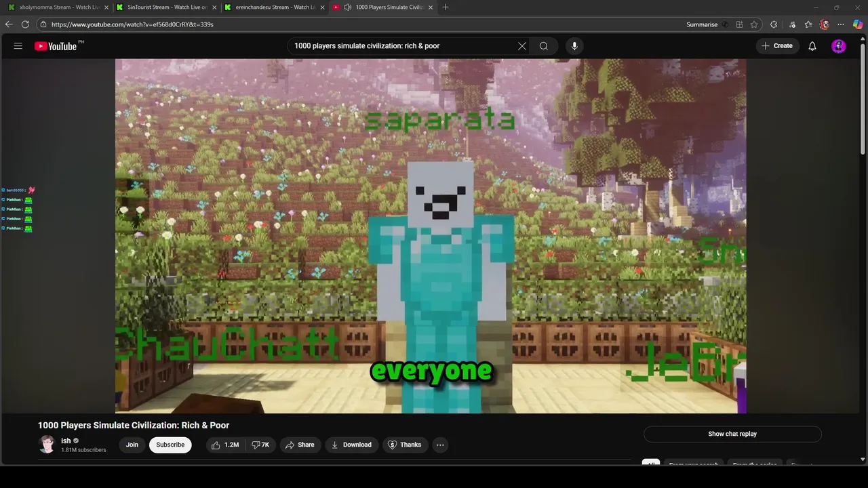The image size is (868, 488).
Task: Open the YouTube guide hamburger menu
Action: click(18, 46)
